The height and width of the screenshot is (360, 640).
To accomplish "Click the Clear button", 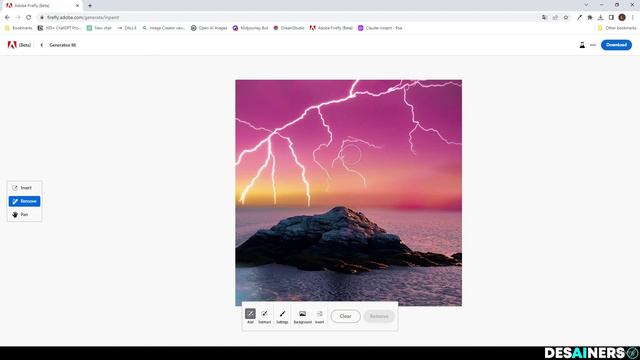I will [345, 316].
